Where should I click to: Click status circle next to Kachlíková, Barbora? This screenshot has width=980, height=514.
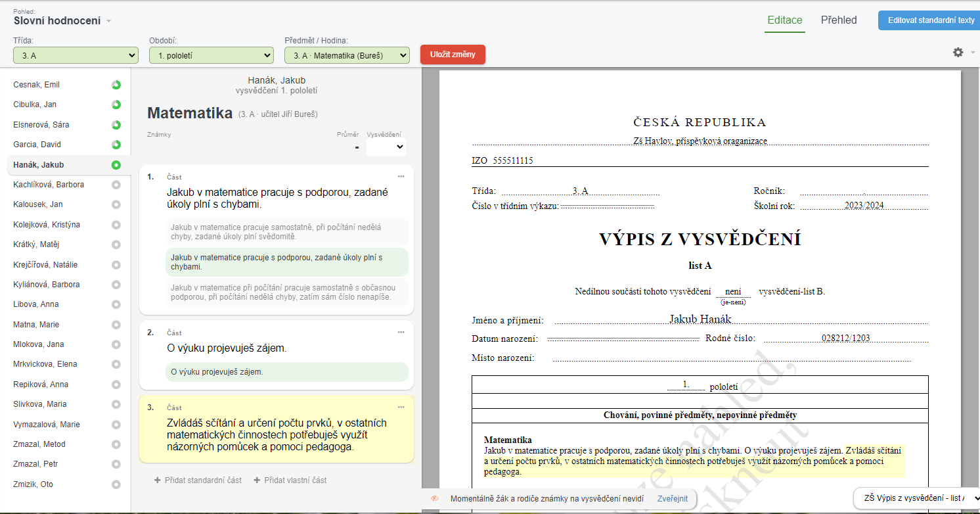[116, 185]
